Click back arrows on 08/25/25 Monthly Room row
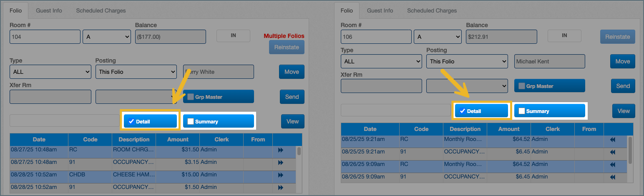 (x=612, y=140)
